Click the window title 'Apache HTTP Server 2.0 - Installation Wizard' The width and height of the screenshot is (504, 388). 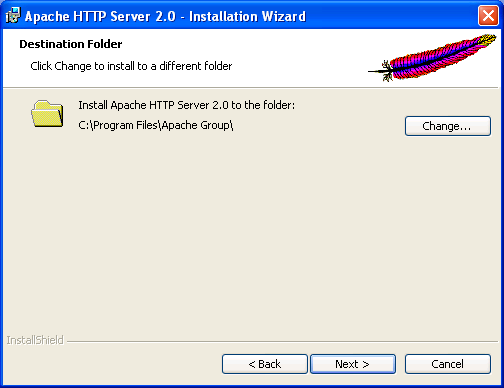[165, 16]
